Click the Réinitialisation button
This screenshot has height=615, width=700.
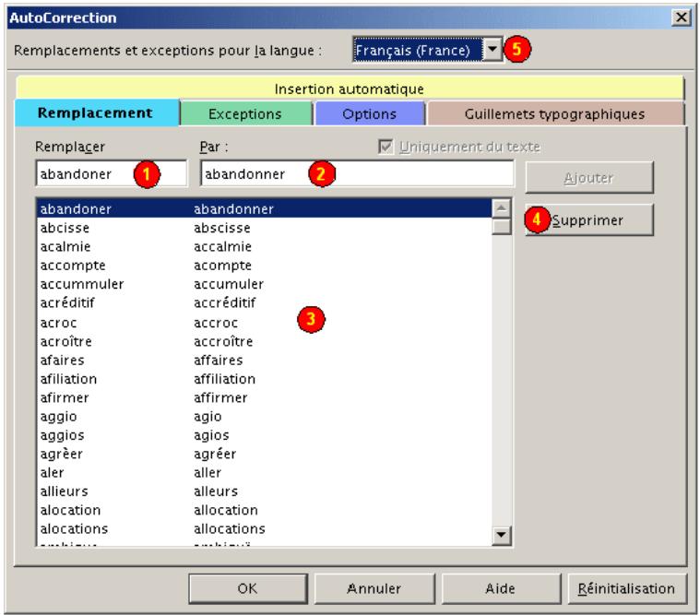627,588
